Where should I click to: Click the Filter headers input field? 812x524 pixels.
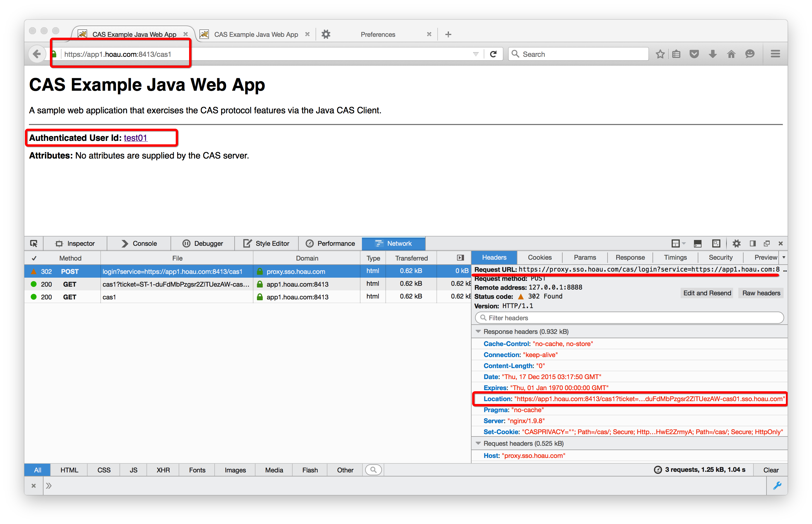(630, 318)
